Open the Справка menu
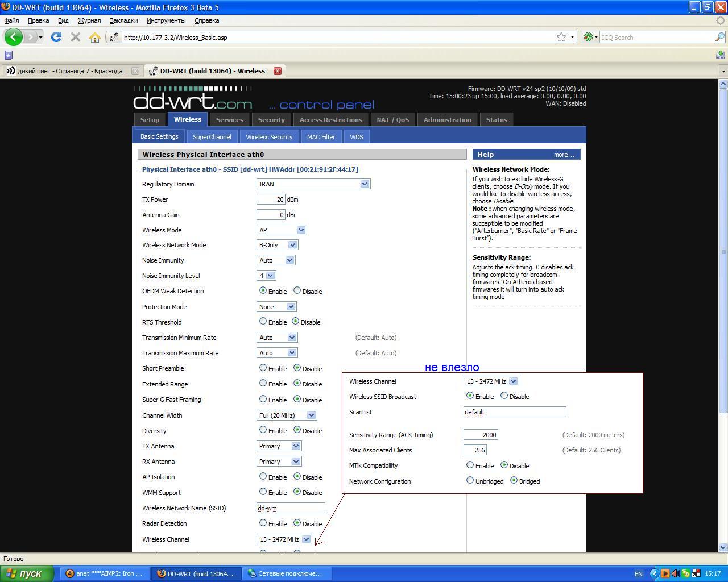 point(207,20)
